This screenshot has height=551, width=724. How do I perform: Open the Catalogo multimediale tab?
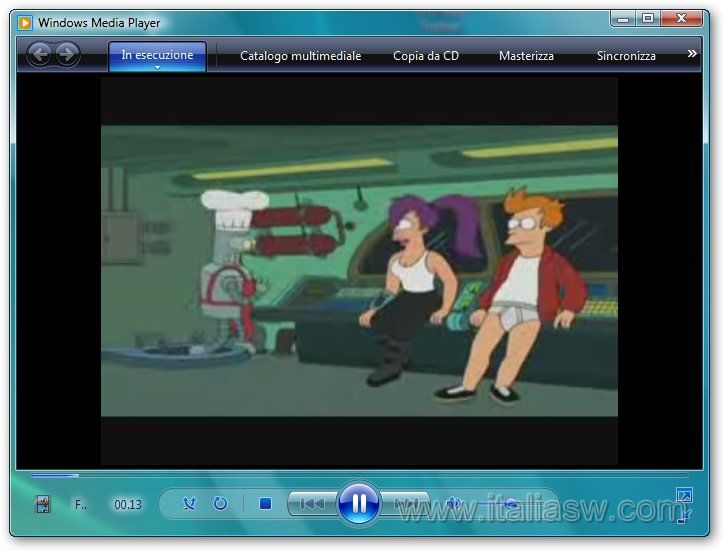point(301,56)
